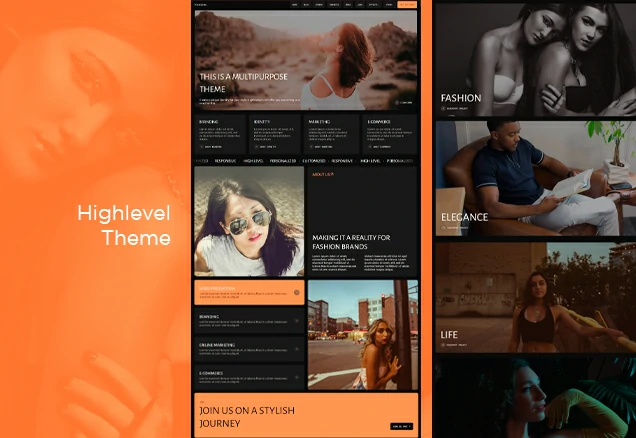The image size is (636, 438).
Task: Click the round toggle icon on Video Production
Action: 297,292
